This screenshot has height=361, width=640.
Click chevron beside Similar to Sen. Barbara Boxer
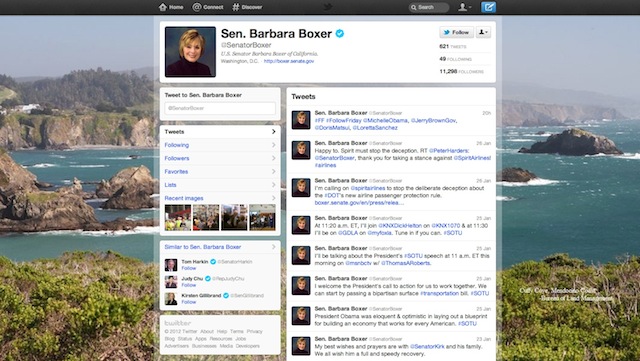pos(273,247)
